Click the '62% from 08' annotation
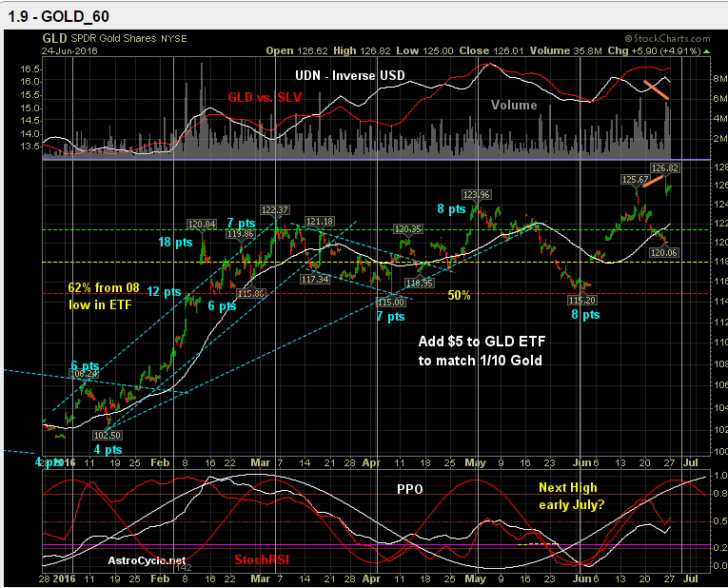This screenshot has width=728, height=588. click(x=104, y=288)
